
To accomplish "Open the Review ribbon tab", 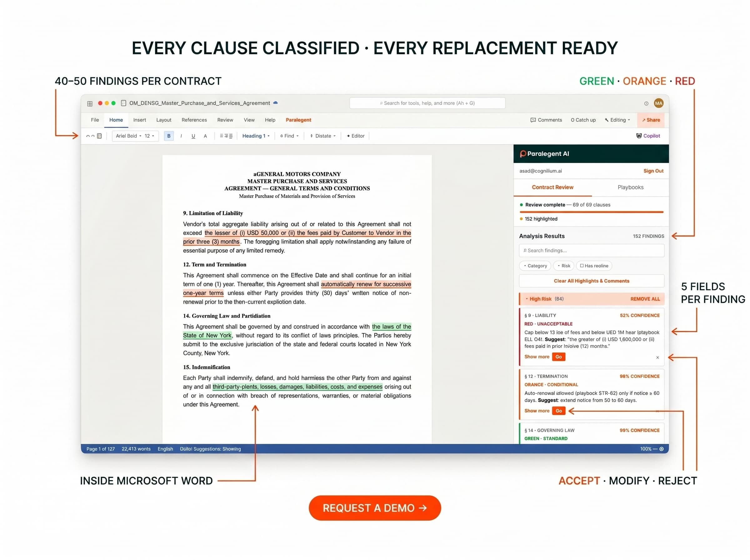I will (225, 120).
